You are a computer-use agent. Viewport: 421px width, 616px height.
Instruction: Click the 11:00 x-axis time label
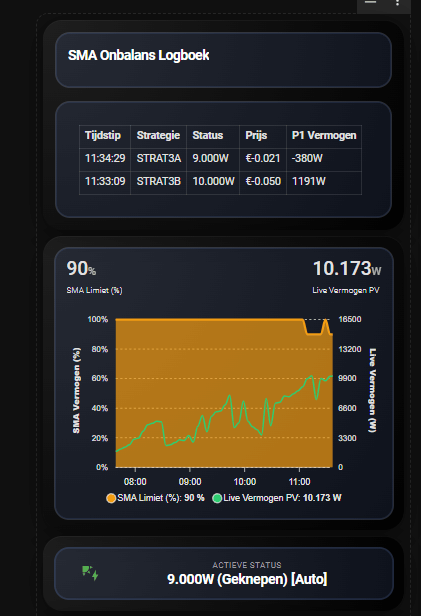(299, 482)
